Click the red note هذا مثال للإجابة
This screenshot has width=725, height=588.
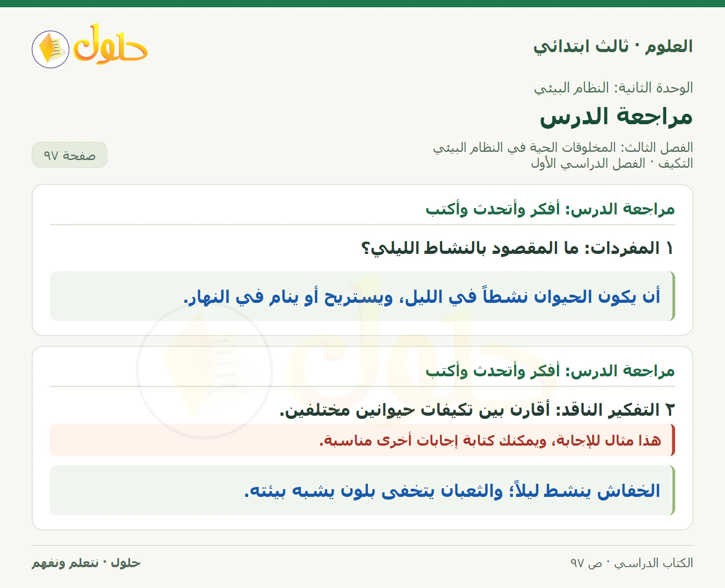362,440
